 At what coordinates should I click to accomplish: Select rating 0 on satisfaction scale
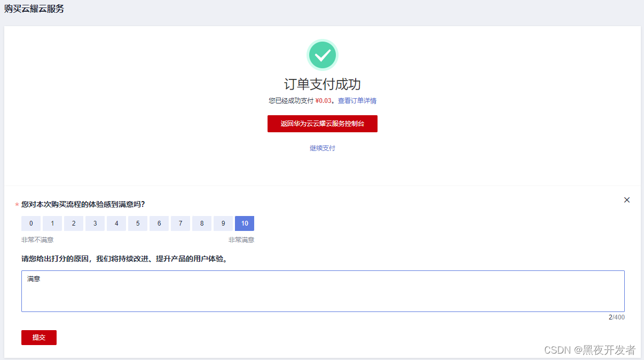[31, 223]
